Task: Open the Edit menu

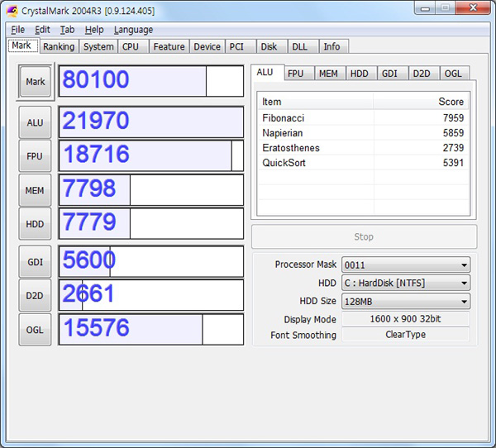Action: [x=42, y=30]
